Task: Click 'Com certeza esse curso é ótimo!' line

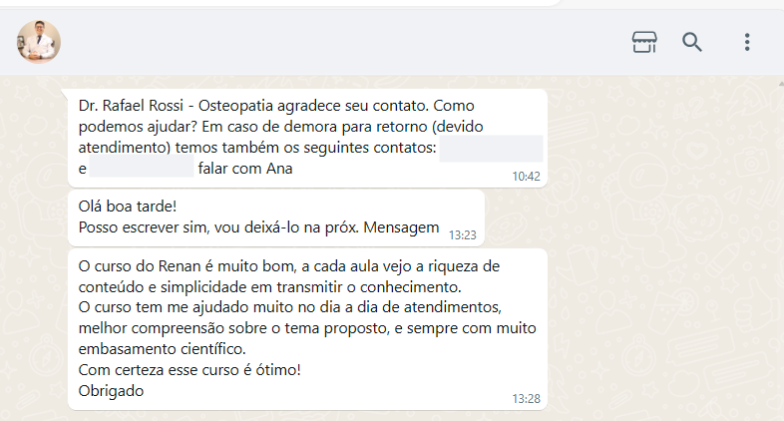Action: 190,370
